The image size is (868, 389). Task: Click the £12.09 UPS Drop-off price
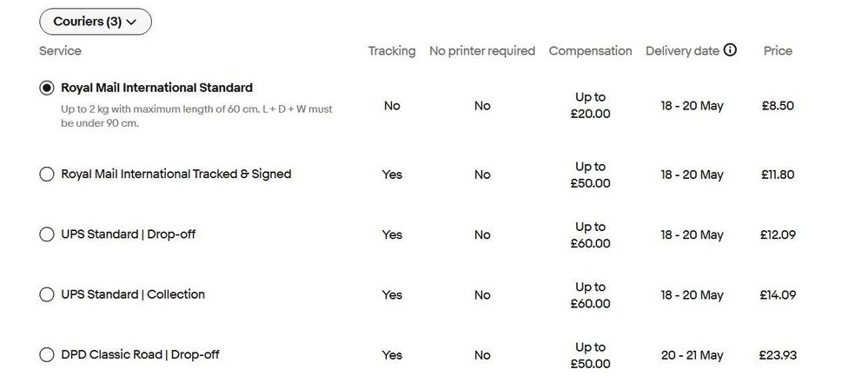tap(778, 234)
